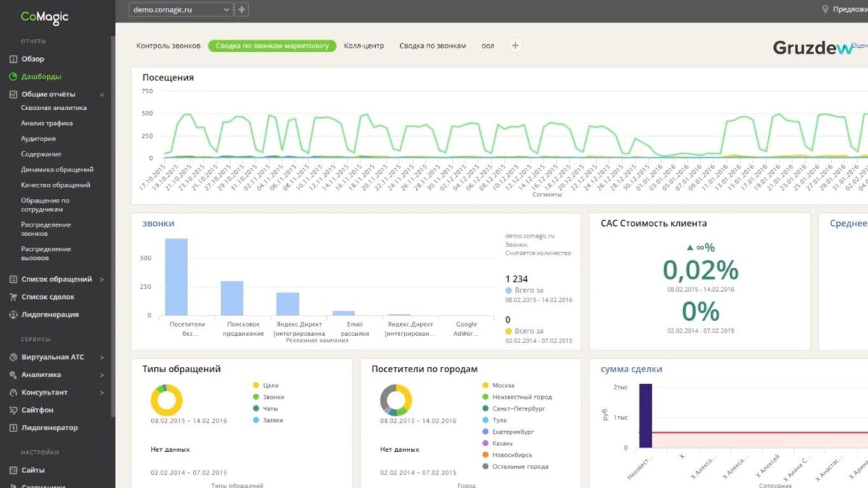Open the demo.comagic.ru site dropdown
Viewport: 868px width, 488px height.
pyautogui.click(x=181, y=9)
